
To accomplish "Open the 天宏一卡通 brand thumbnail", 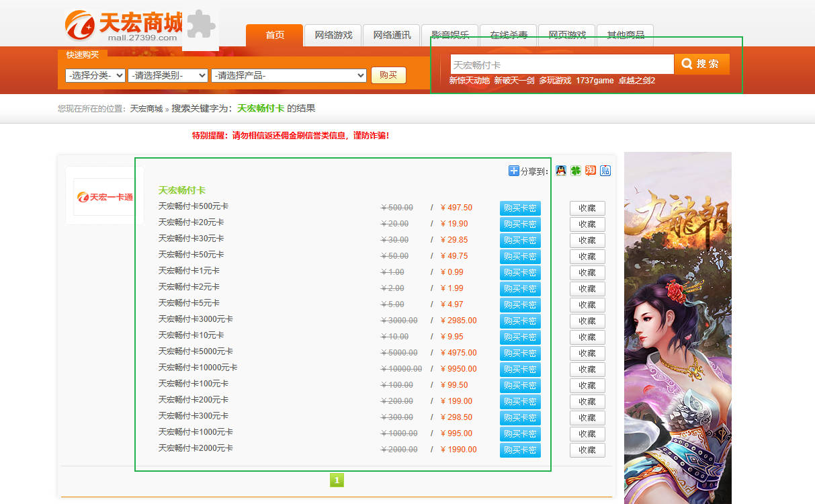I will [x=104, y=196].
